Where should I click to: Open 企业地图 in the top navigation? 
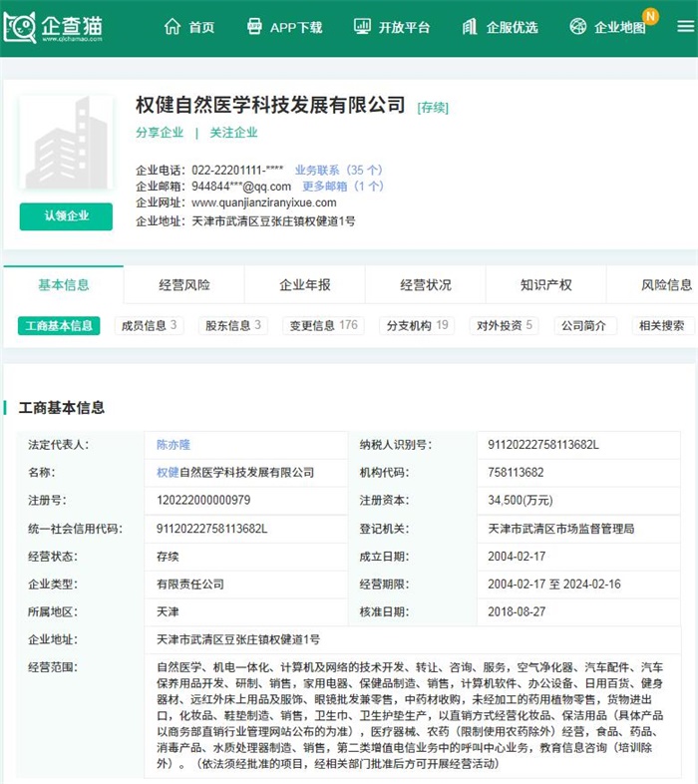620,27
